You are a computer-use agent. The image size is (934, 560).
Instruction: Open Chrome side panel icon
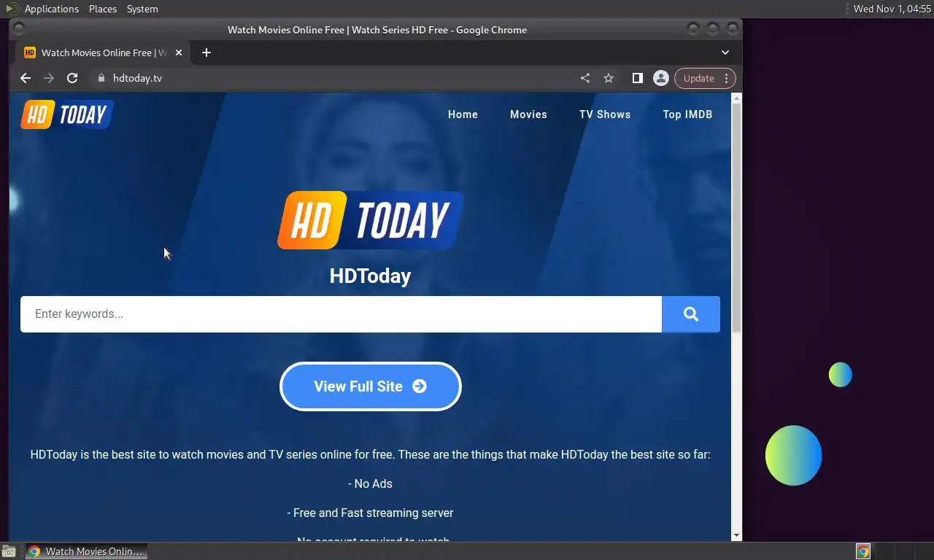[x=638, y=78]
